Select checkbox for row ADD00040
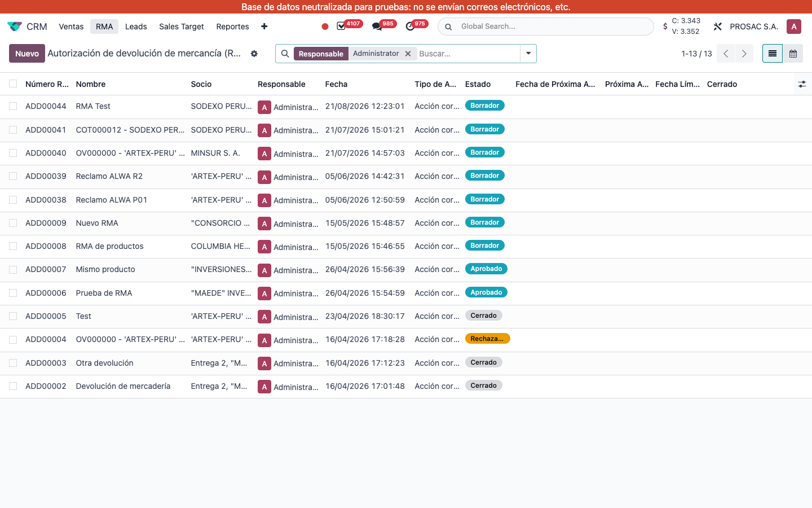Viewport: 812px width, 508px height. coord(13,153)
